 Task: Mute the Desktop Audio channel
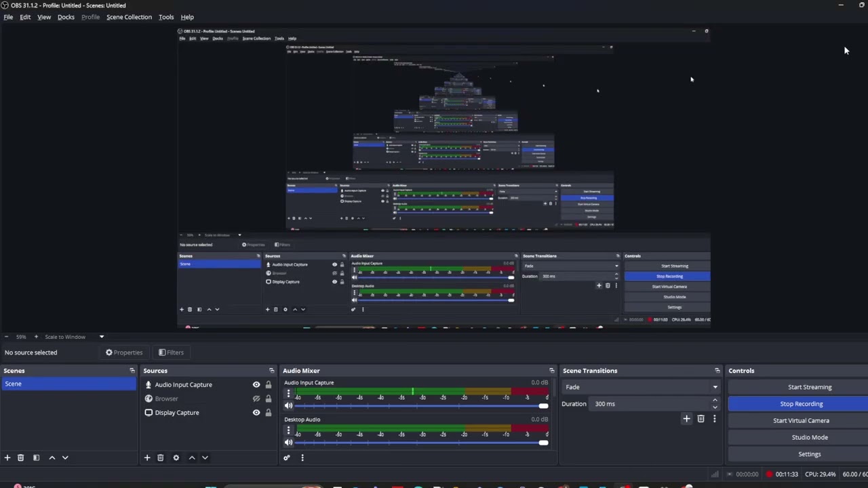click(x=288, y=443)
